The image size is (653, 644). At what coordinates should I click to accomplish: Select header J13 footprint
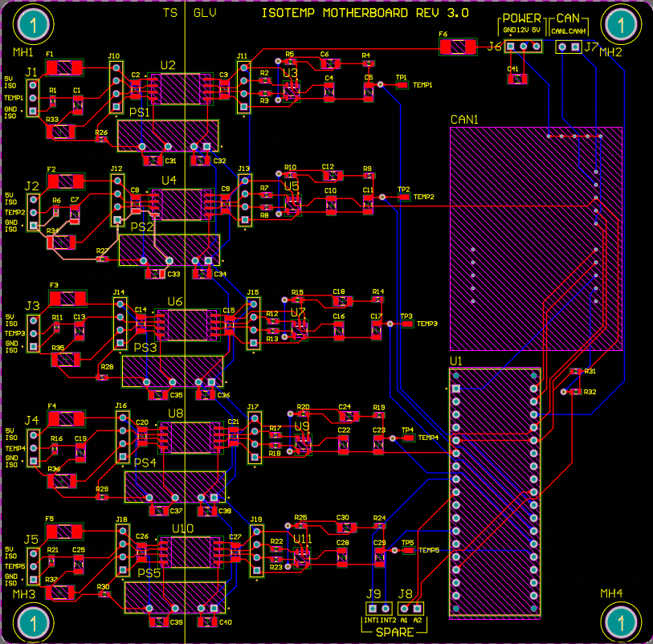245,200
